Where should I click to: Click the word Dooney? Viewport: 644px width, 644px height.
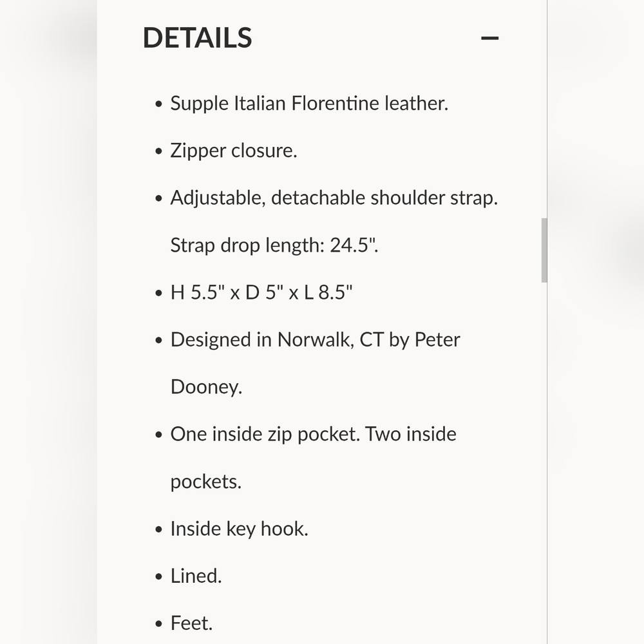pyautogui.click(x=206, y=387)
